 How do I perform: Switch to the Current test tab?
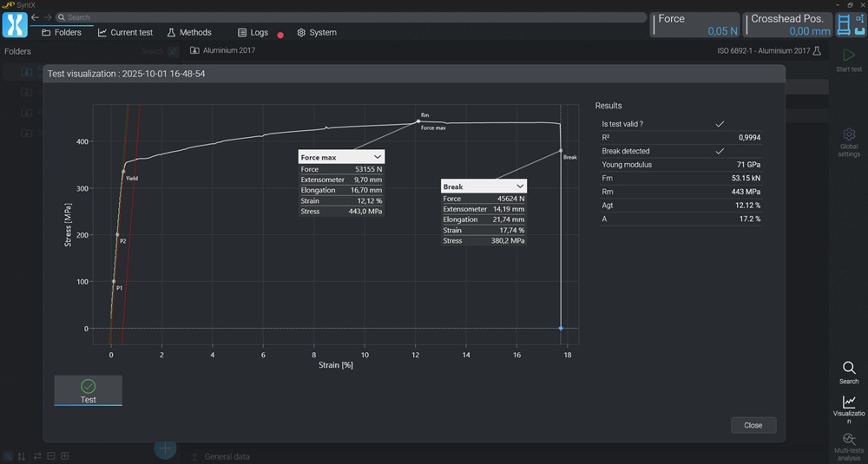coord(125,33)
